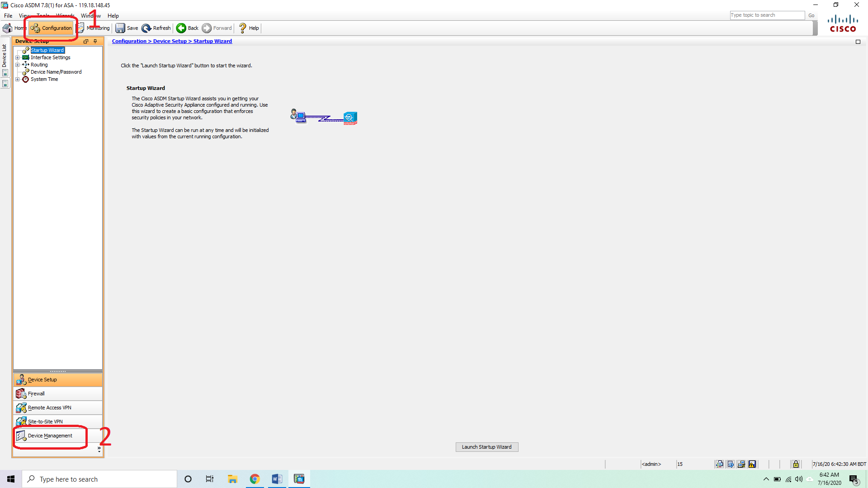The width and height of the screenshot is (868, 488).
Task: Undock the Device Setup panel
Action: pyautogui.click(x=86, y=41)
